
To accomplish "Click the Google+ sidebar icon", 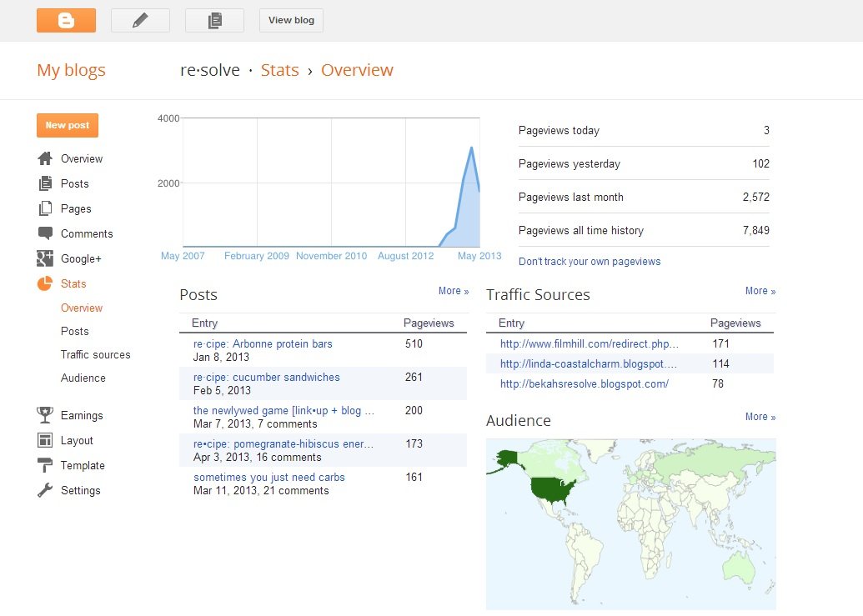I will [x=45, y=258].
